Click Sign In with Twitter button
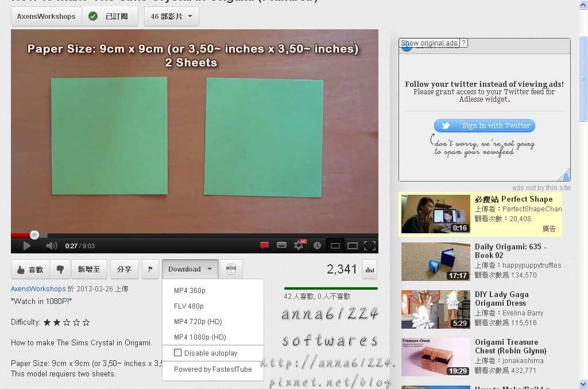588x389 pixels. coord(485,125)
